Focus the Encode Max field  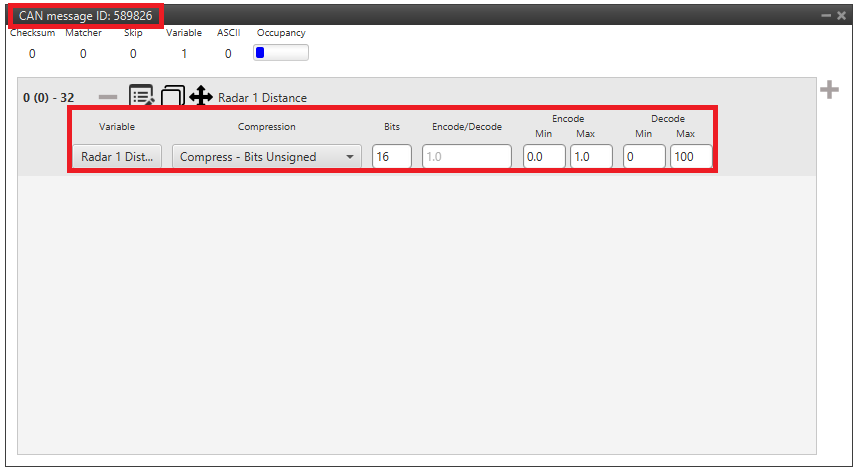(x=591, y=157)
